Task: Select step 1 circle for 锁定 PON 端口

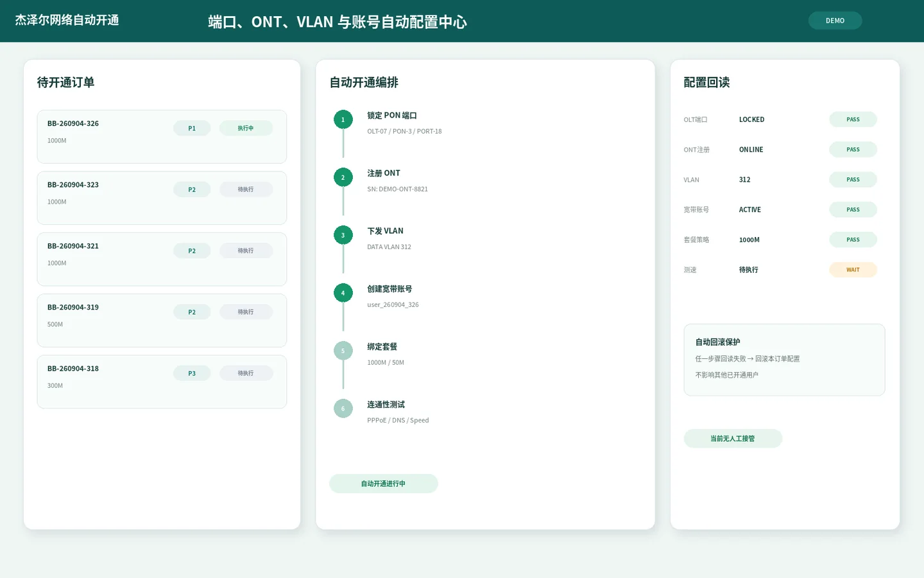Action: [343, 119]
